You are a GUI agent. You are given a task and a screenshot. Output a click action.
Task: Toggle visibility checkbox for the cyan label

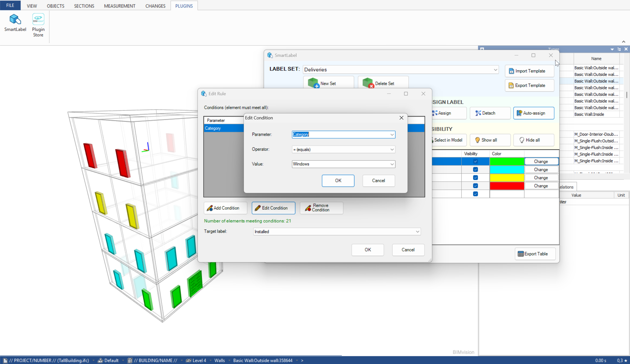475,170
